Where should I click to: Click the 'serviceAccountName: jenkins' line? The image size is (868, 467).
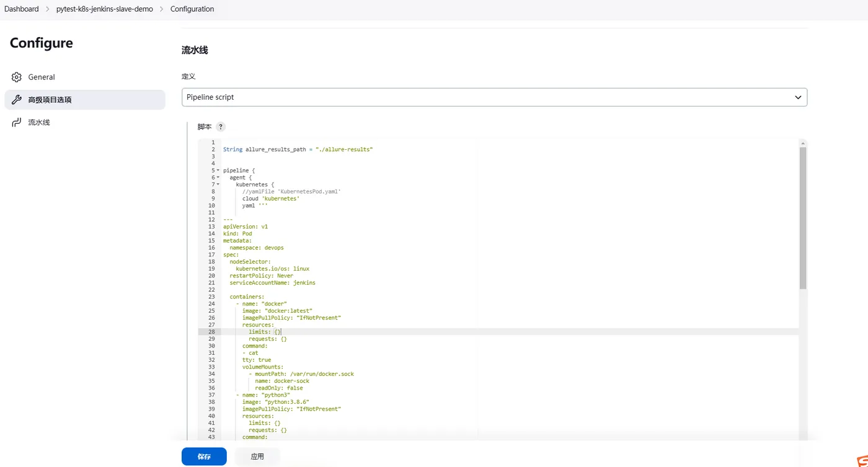[272, 282]
